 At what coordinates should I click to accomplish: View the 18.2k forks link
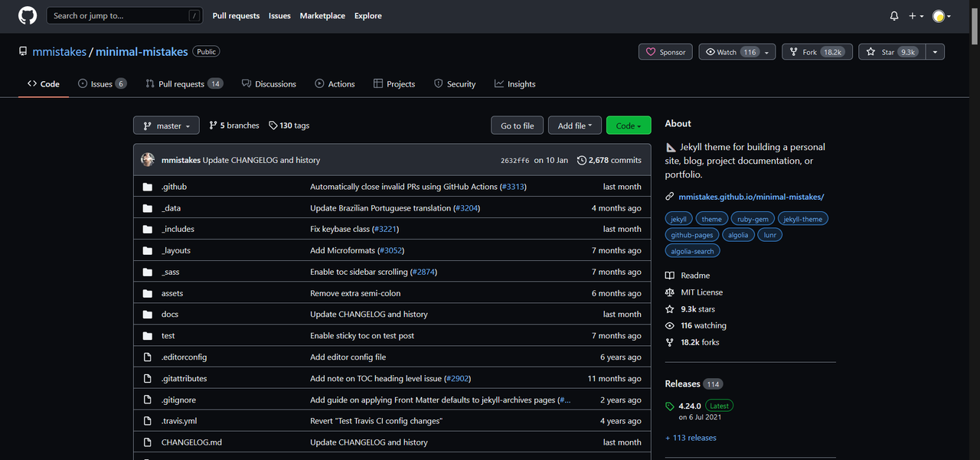[692, 342]
